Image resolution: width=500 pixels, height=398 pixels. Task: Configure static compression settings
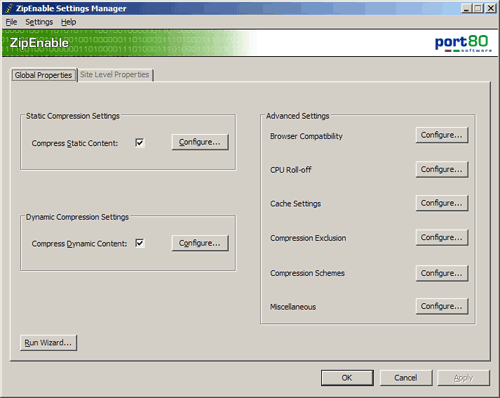click(x=200, y=142)
